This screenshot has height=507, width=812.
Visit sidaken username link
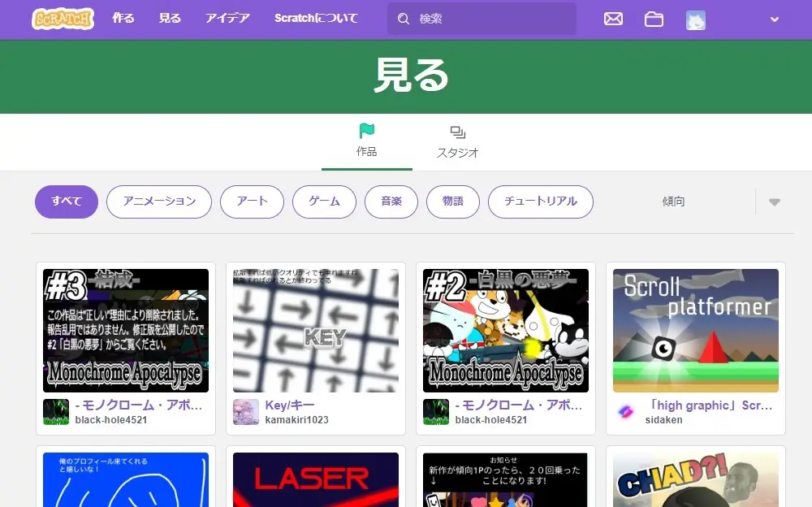(664, 420)
